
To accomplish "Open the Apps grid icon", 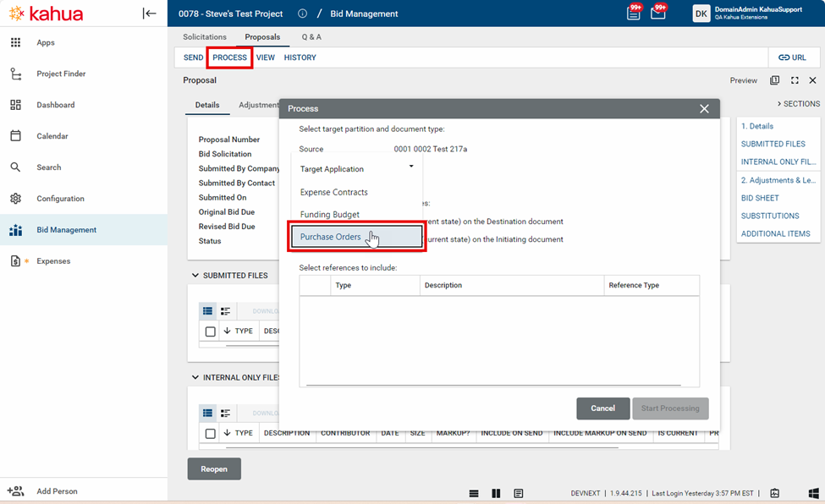I will click(15, 42).
